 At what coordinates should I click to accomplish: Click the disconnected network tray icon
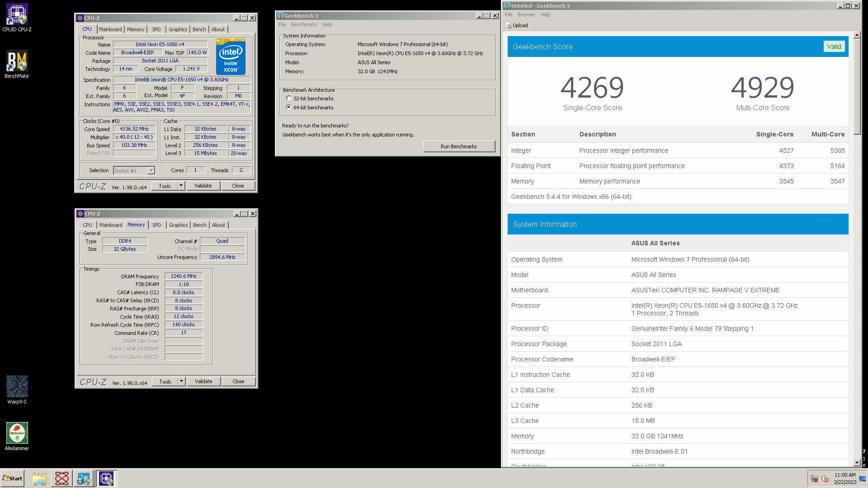click(814, 479)
